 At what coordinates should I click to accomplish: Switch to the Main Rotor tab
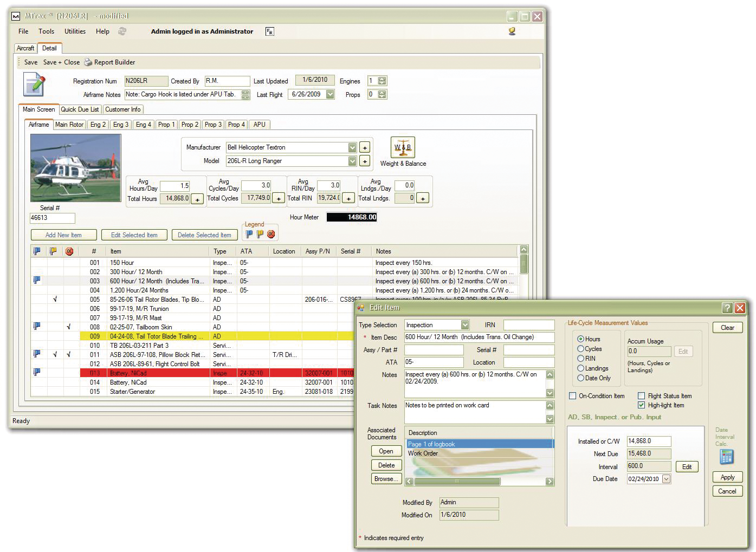(69, 124)
